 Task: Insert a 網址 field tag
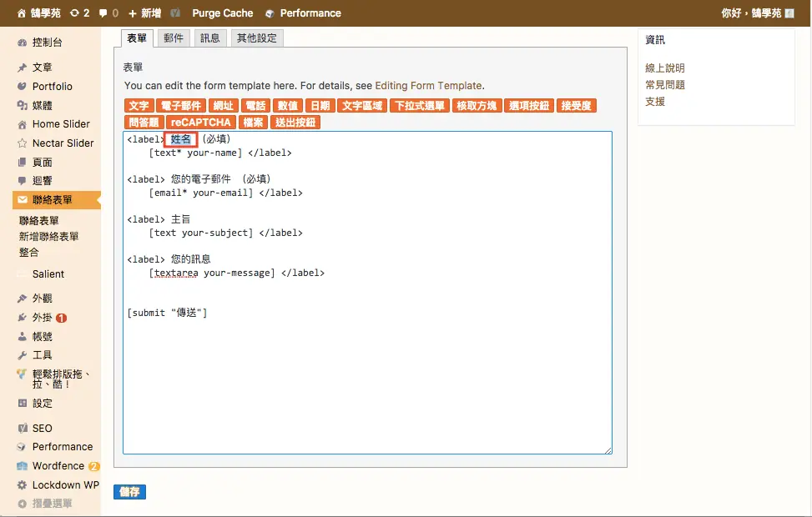click(x=223, y=106)
